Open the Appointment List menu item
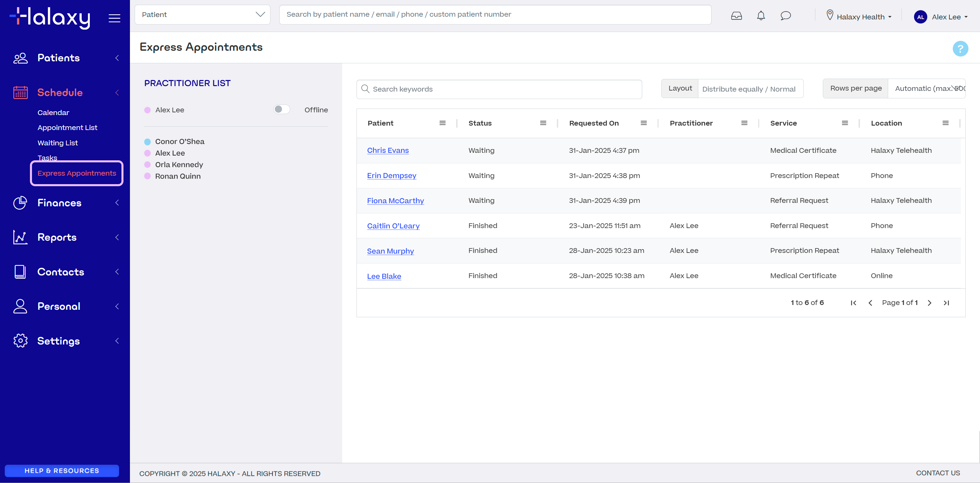The width and height of the screenshot is (980, 483). [67, 128]
